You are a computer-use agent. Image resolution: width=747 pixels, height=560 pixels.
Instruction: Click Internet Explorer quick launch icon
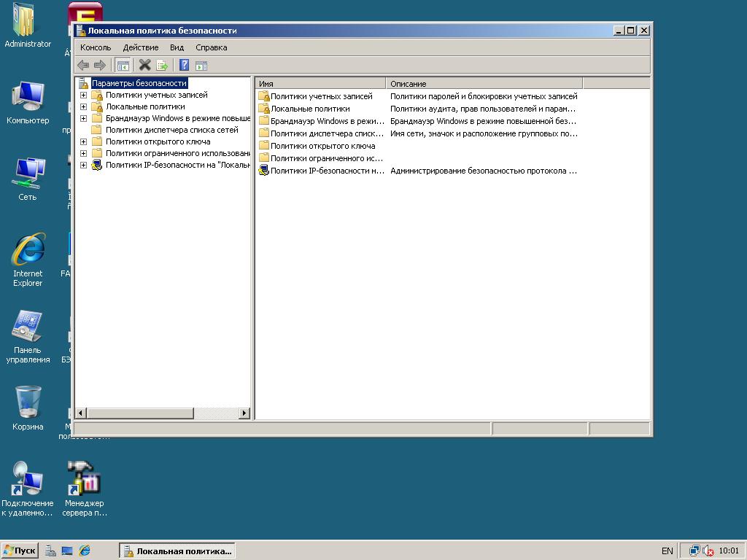(x=85, y=551)
